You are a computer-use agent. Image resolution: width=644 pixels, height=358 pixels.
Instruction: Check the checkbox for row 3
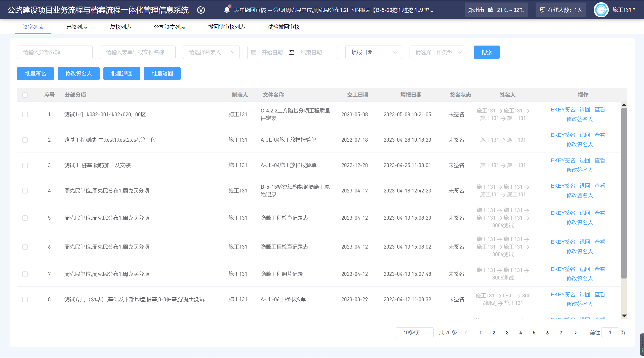(25, 165)
